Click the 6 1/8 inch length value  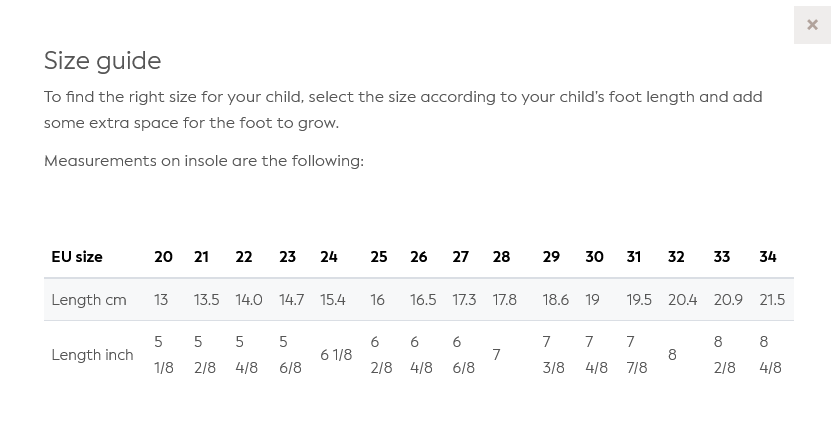click(336, 355)
